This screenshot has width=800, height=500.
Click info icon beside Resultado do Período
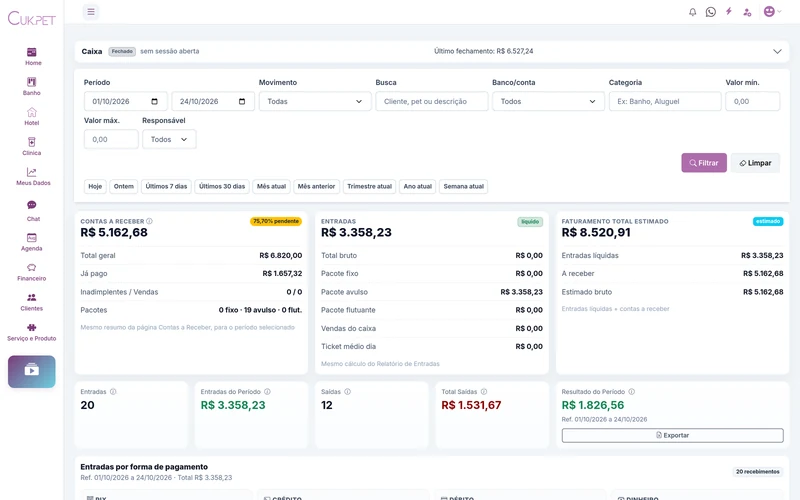tap(632, 392)
